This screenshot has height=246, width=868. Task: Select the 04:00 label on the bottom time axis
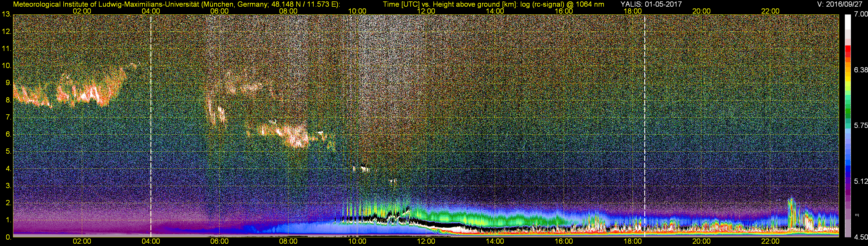(151, 241)
